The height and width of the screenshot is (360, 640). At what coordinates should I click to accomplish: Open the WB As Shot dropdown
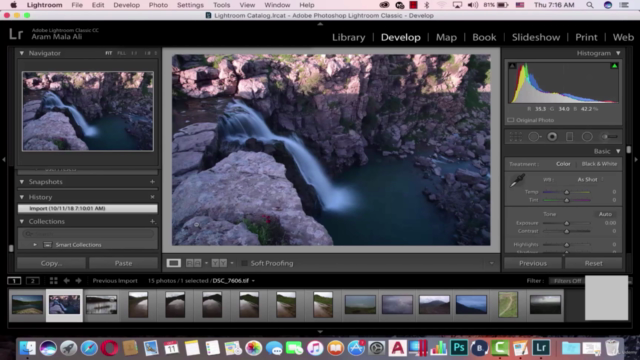(x=590, y=180)
